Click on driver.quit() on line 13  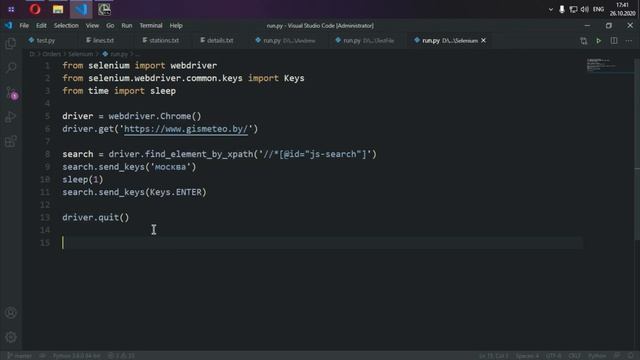pyautogui.click(x=96, y=218)
